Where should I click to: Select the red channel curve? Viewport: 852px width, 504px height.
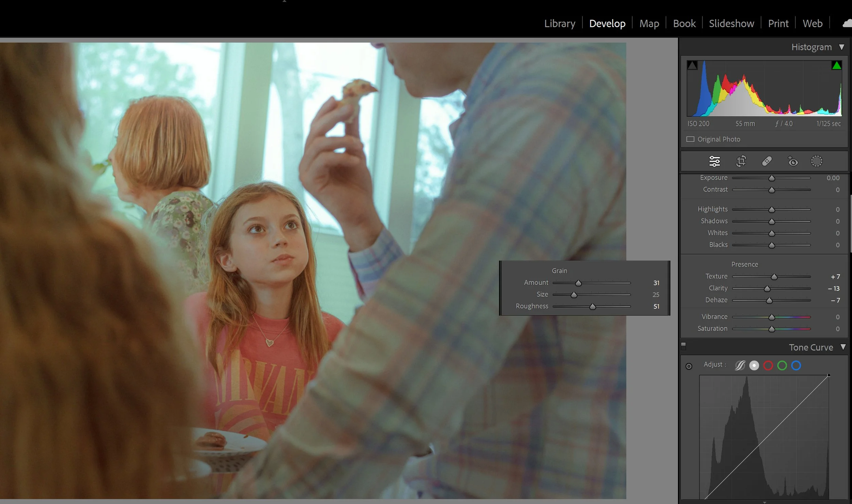tap(768, 366)
